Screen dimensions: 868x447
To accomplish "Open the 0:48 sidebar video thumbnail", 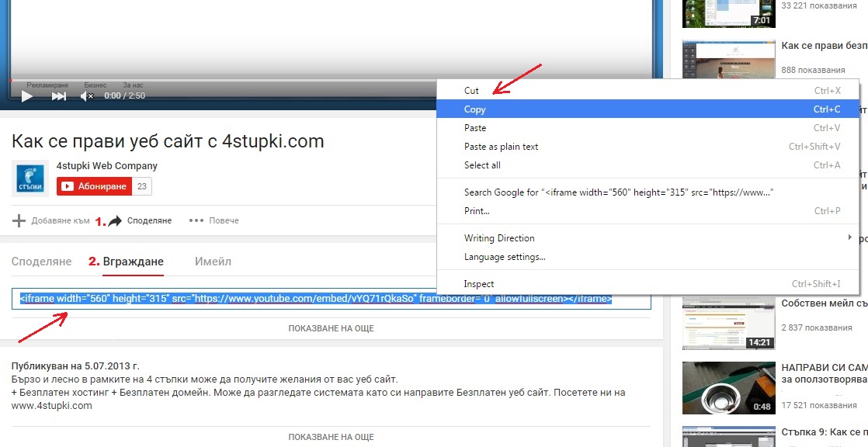I will (x=728, y=388).
